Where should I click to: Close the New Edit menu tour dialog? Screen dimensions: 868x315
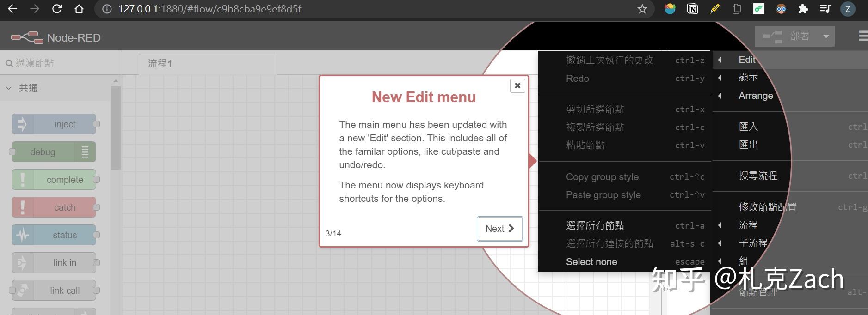point(517,85)
